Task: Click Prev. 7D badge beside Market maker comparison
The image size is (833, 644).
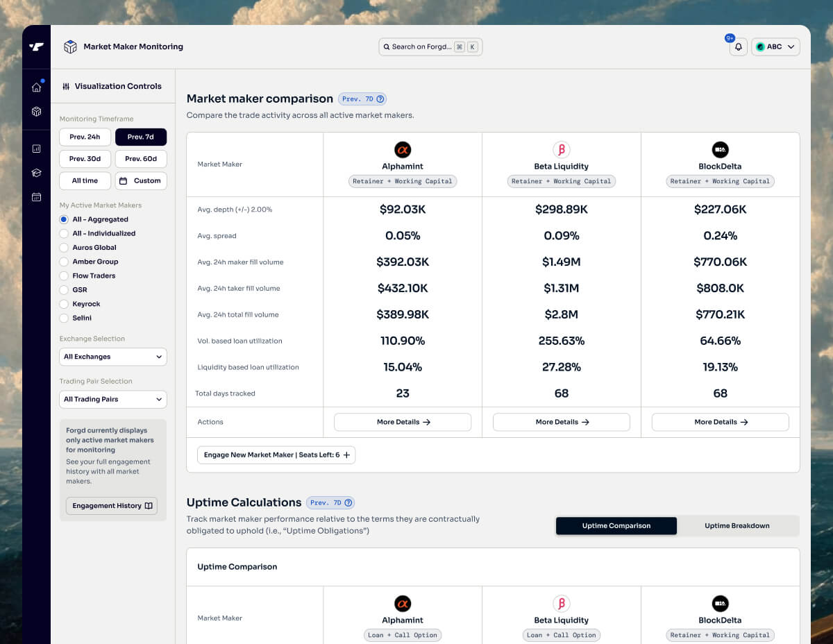Action: pos(362,99)
